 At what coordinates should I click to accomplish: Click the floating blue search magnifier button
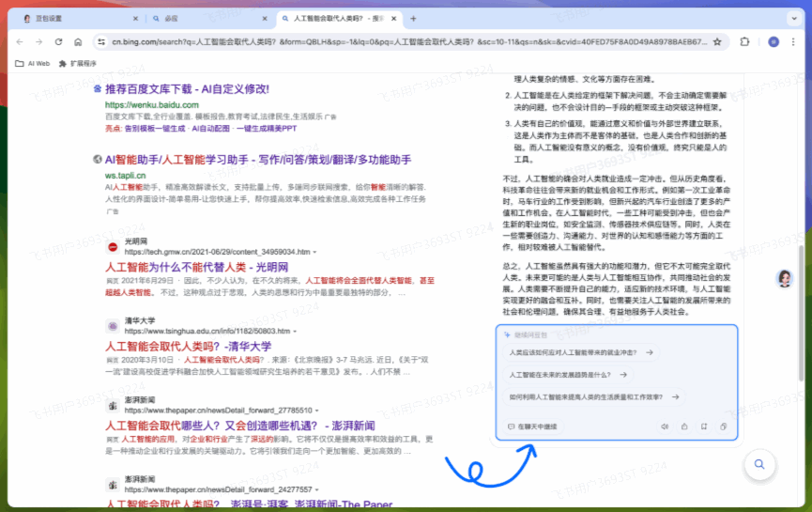point(758,464)
